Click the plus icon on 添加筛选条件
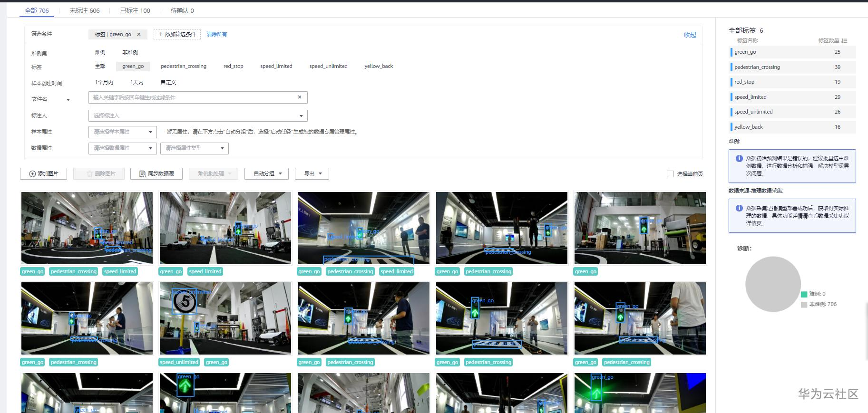Screen dimensions: 868x413 click(161, 34)
